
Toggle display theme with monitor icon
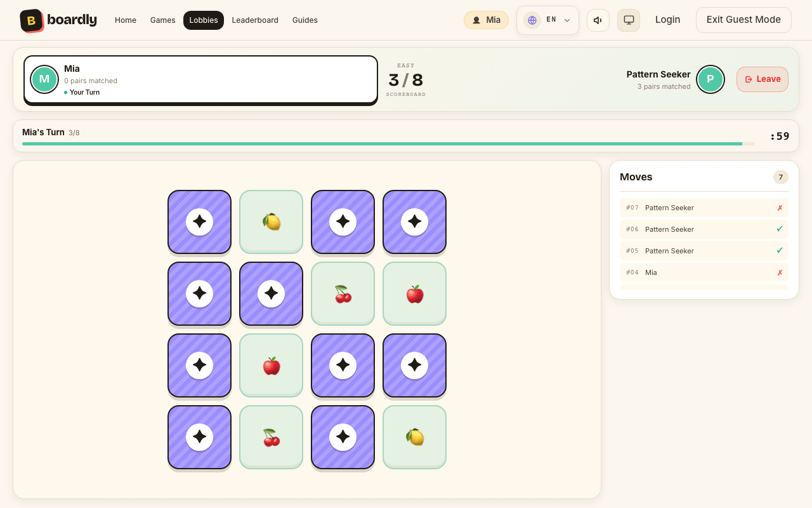(x=629, y=20)
